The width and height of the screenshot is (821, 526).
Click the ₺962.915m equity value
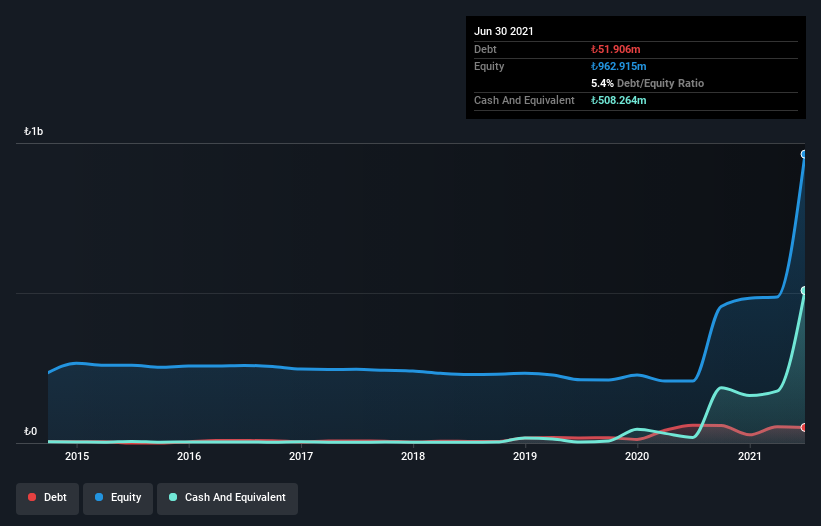[618, 66]
